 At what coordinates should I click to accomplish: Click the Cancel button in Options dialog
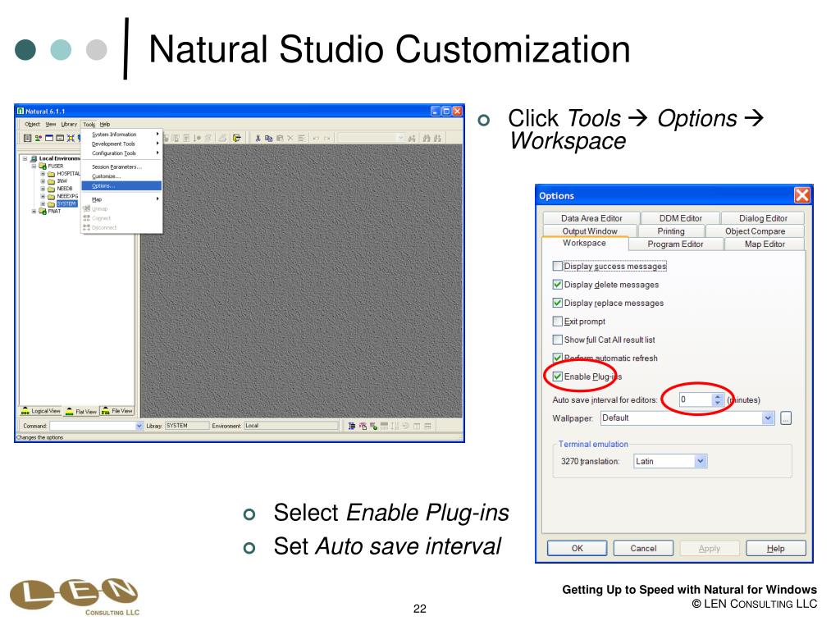pyautogui.click(x=643, y=549)
